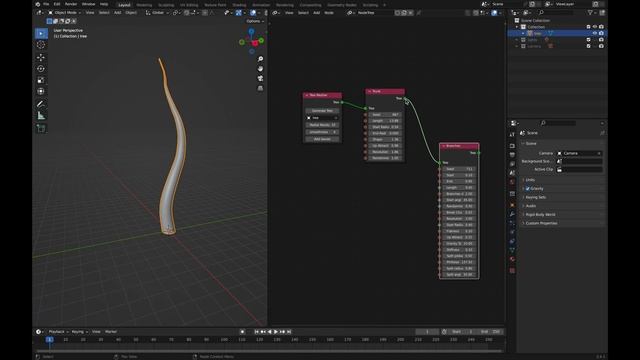The image size is (640, 360).
Task: Select the Scale tool
Action: (41, 80)
